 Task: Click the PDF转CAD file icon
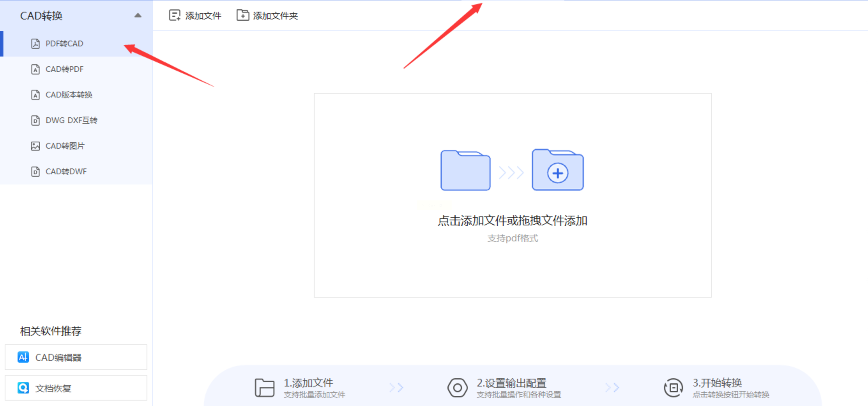click(x=35, y=43)
